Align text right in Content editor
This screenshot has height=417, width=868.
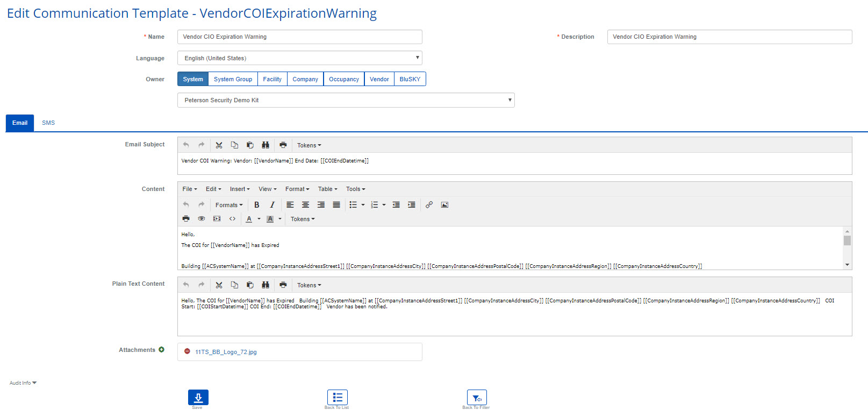click(x=321, y=205)
